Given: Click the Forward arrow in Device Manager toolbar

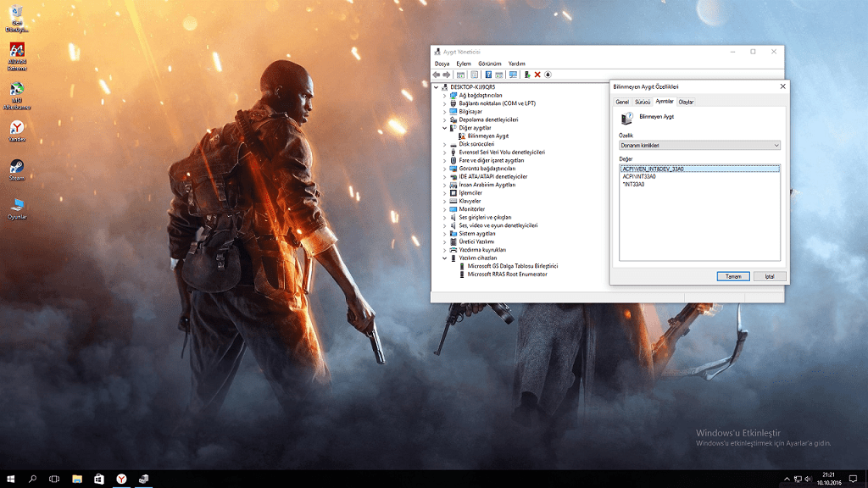Looking at the screenshot, I should tap(446, 75).
